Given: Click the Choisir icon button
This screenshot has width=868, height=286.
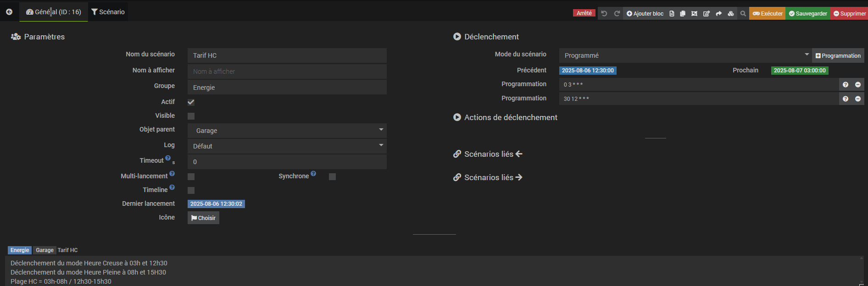Looking at the screenshot, I should coord(203,218).
